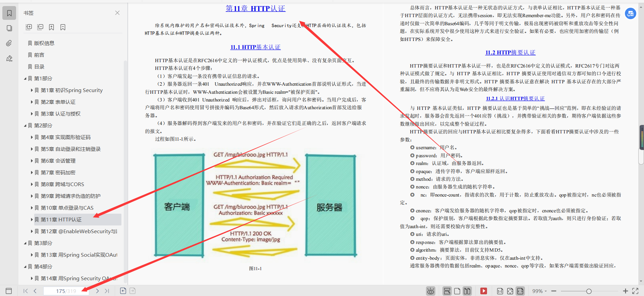This screenshot has width=644, height=296.
Task: Follow the 11.2 HTTP摘要认证 heading link
Action: 510,52
